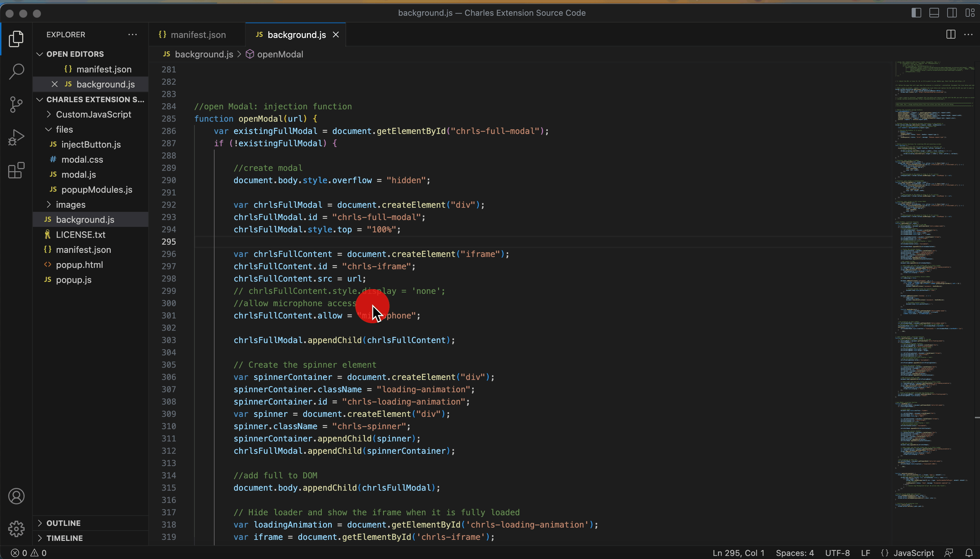Click the Spaces: 4 indentation setting
The height and width of the screenshot is (559, 980).
794,553
